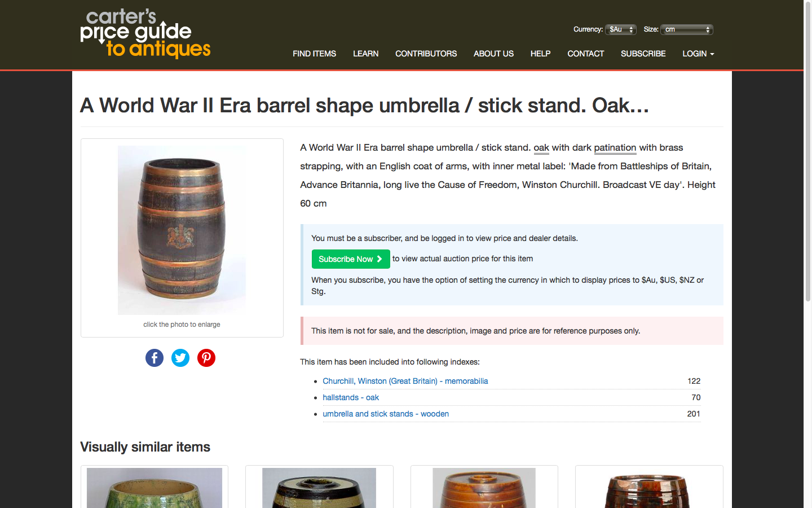Image resolution: width=812 pixels, height=508 pixels.
Task: Open umbrella and stick stands - wooden link
Action: pos(386,414)
